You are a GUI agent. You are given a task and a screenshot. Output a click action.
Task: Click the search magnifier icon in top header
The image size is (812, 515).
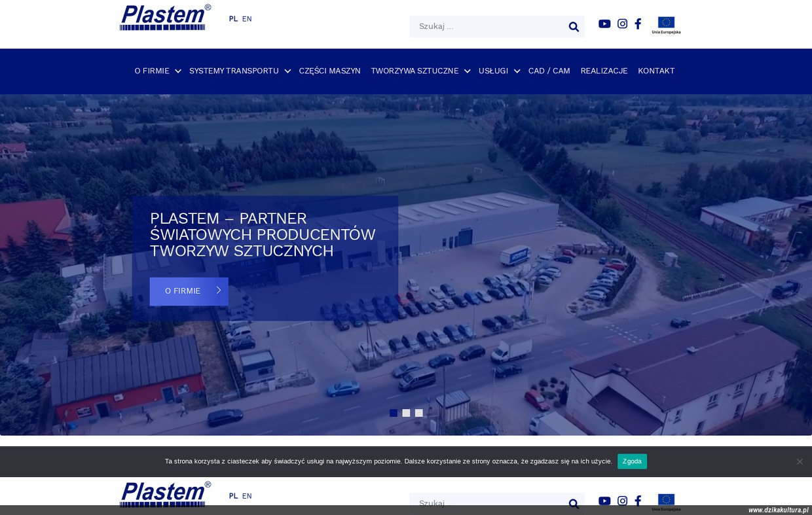pyautogui.click(x=574, y=27)
